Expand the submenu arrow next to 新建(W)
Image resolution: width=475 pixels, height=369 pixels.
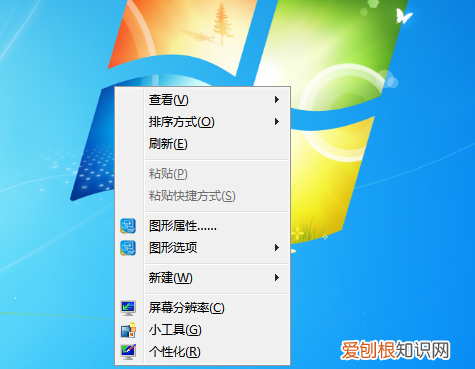pos(277,277)
